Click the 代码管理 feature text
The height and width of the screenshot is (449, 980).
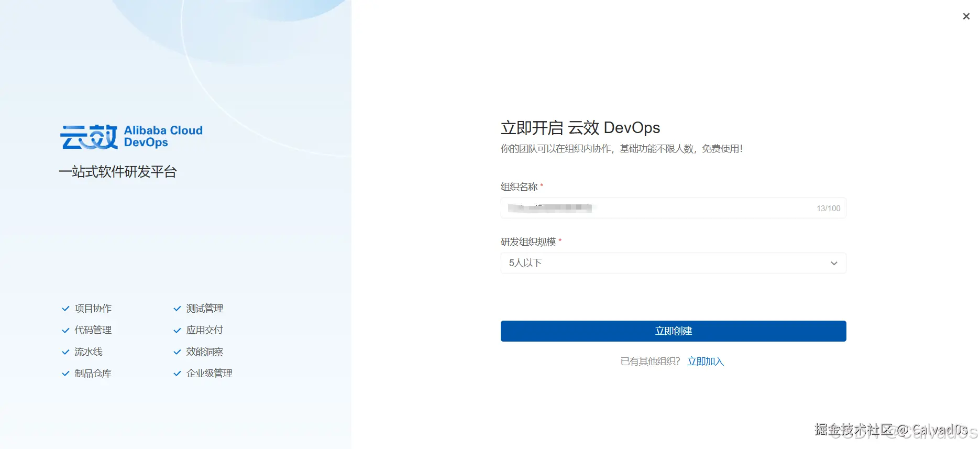[93, 330]
